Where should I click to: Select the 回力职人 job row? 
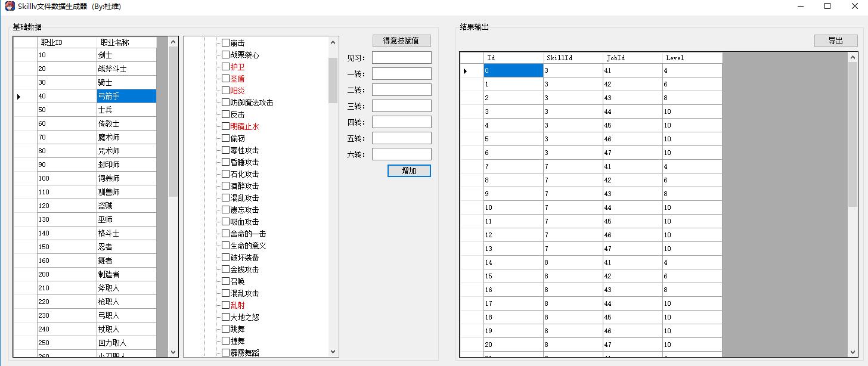85,343
